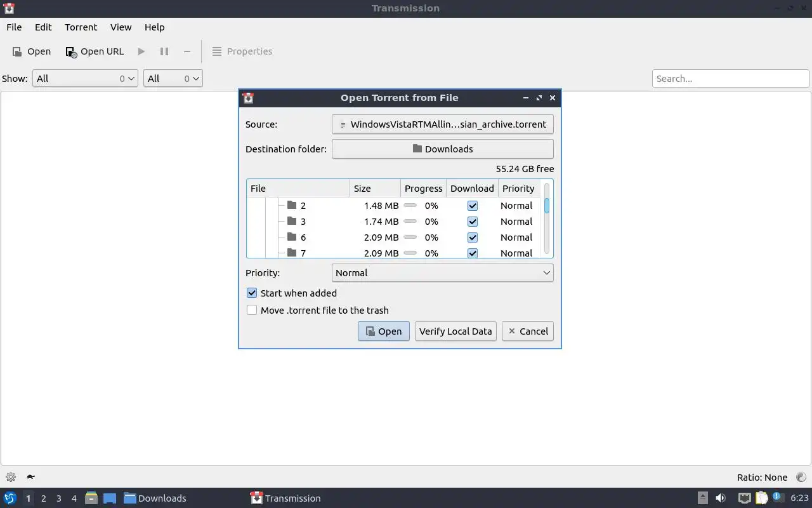
Task: Open the File menu
Action: click(x=14, y=27)
